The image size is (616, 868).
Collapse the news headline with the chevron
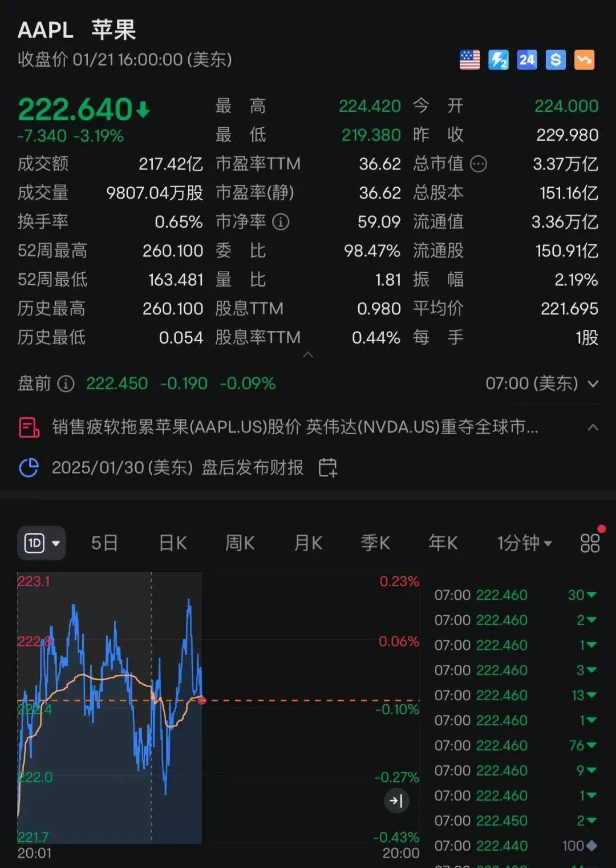[x=594, y=427]
